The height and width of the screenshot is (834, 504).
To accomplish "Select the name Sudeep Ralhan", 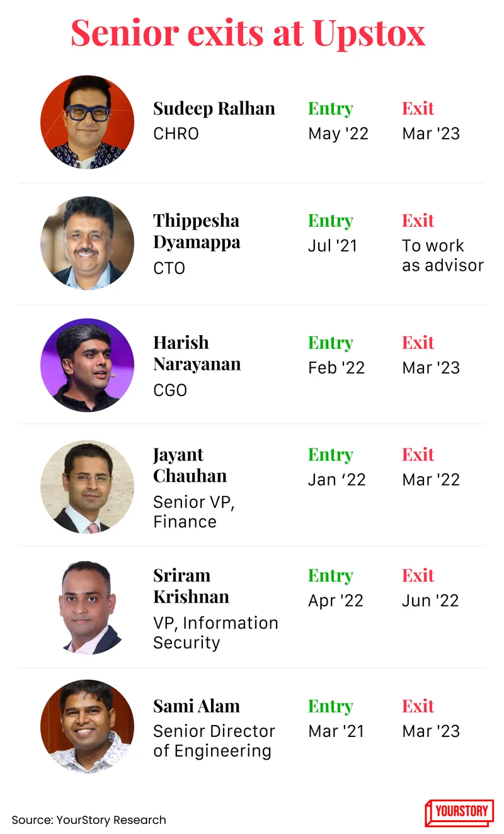I will 214,109.
